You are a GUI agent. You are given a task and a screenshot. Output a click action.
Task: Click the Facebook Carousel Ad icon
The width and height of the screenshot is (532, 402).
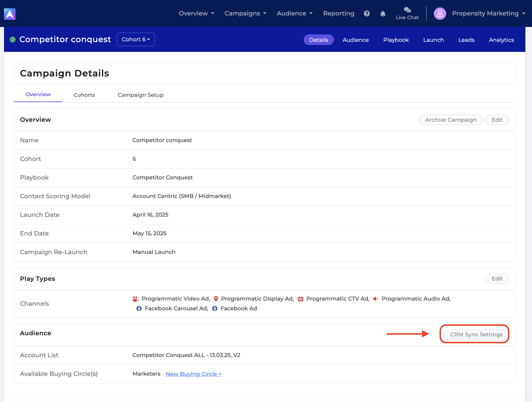click(x=139, y=309)
